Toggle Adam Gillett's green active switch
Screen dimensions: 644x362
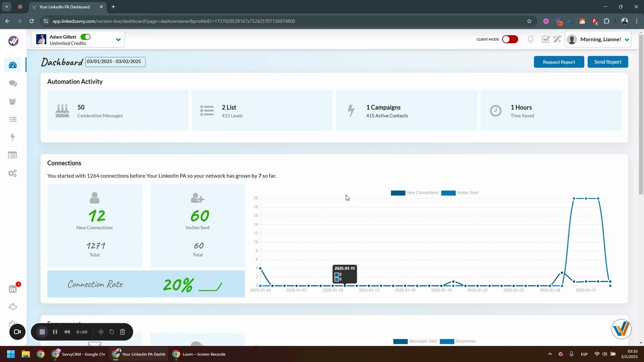click(86, 37)
